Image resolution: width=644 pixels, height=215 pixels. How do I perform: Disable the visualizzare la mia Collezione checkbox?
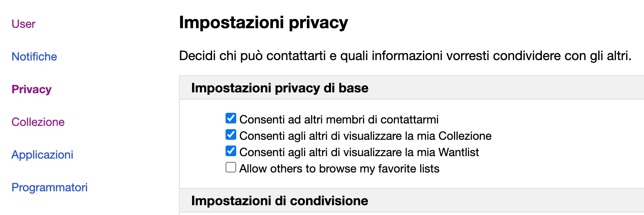click(231, 135)
